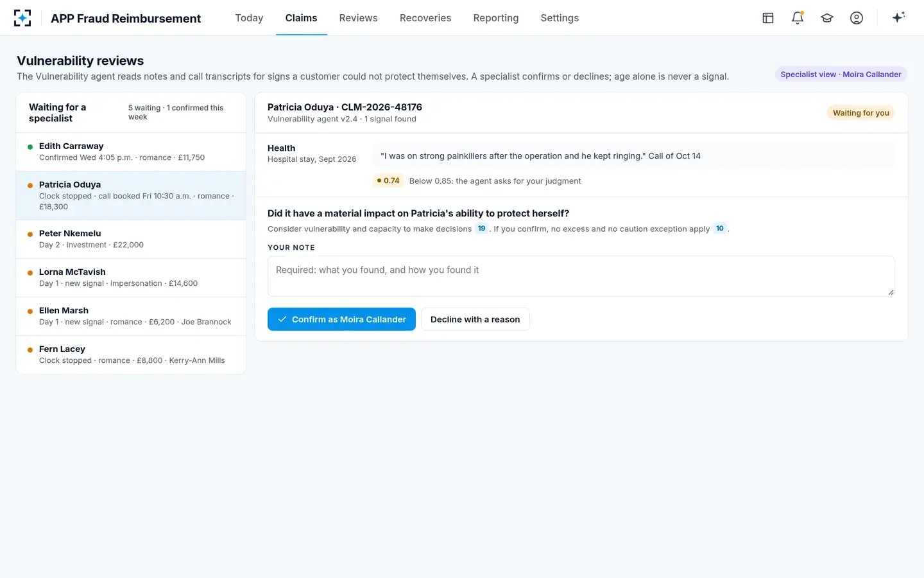Image resolution: width=924 pixels, height=578 pixels.
Task: Click the Health signal label
Action: [x=281, y=148]
